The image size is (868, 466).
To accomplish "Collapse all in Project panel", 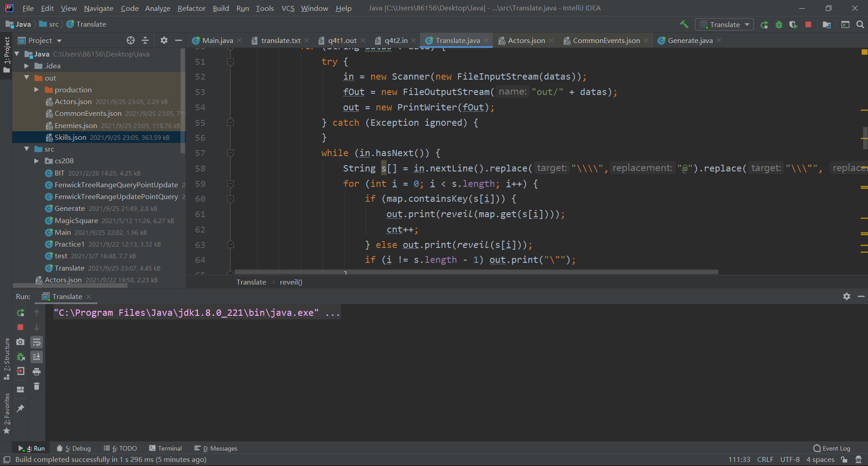I will click(x=145, y=40).
